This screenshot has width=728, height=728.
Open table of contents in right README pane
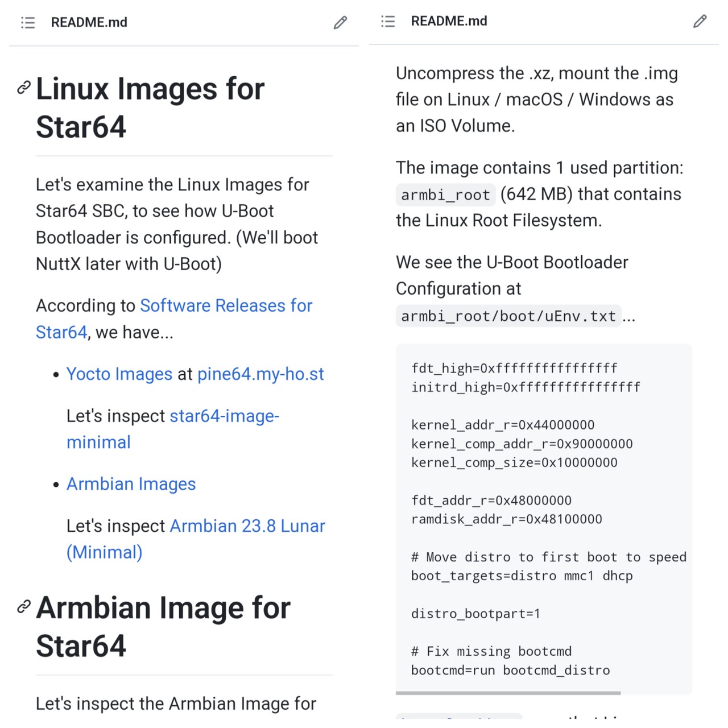(x=388, y=22)
